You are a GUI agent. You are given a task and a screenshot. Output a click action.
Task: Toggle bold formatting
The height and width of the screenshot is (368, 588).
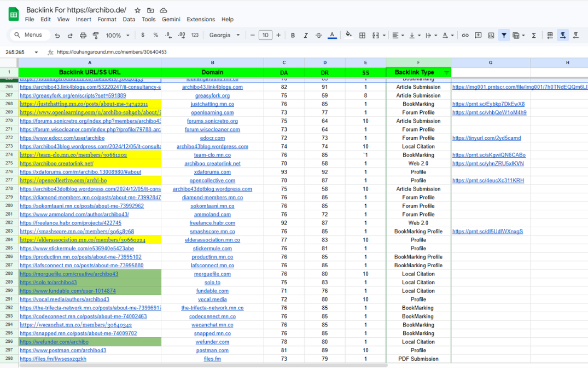(293, 36)
